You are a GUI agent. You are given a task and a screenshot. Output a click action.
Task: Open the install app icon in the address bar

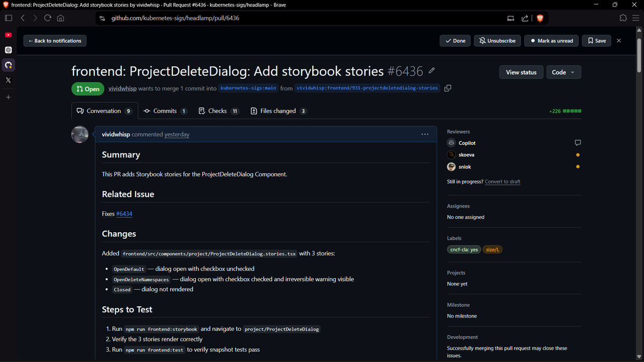(510, 18)
